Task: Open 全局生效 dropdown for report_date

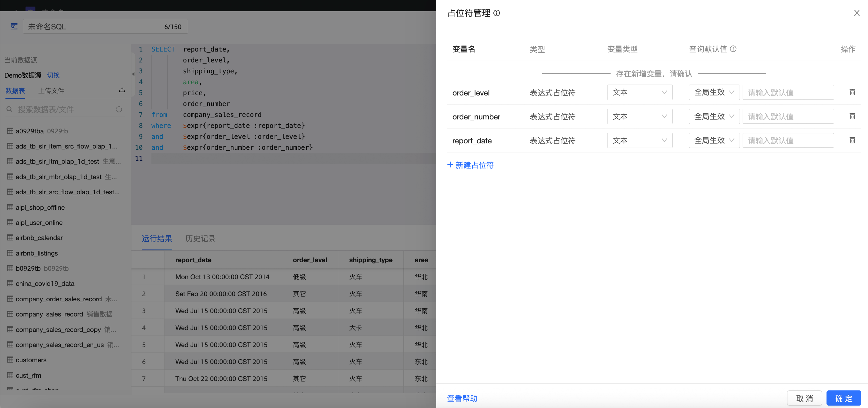Action: [x=714, y=140]
